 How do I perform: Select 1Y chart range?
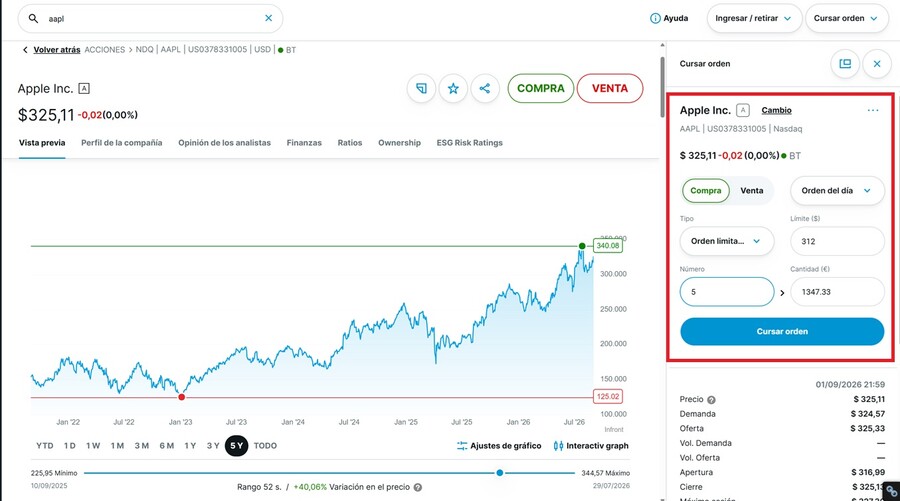tap(190, 446)
